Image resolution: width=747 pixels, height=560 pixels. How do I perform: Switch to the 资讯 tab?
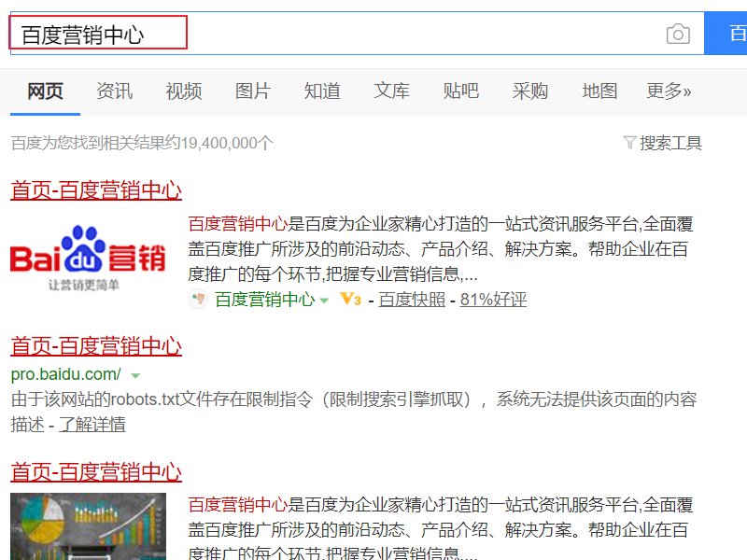[x=114, y=91]
